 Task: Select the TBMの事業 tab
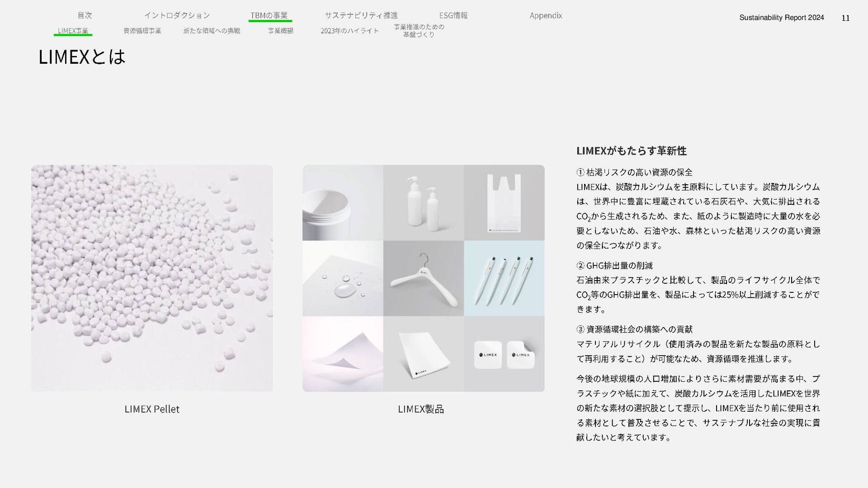[269, 15]
